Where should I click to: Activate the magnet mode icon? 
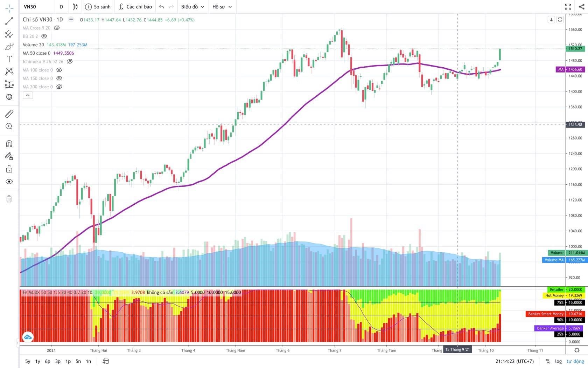pyautogui.click(x=9, y=144)
